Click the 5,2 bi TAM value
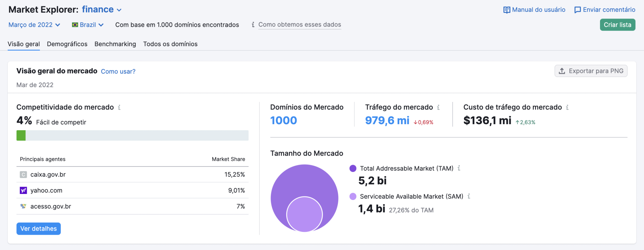This screenshot has height=250, width=644. tap(372, 181)
